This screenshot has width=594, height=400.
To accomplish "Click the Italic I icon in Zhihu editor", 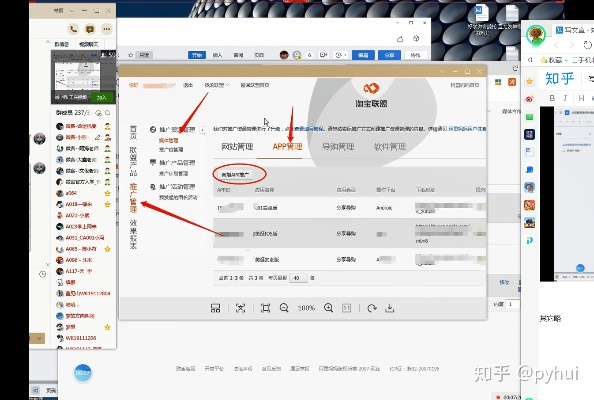I will 565,98.
